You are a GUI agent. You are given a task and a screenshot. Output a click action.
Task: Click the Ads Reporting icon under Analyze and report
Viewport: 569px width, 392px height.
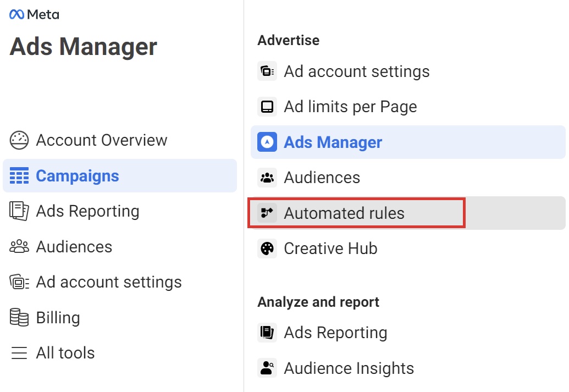click(x=267, y=333)
